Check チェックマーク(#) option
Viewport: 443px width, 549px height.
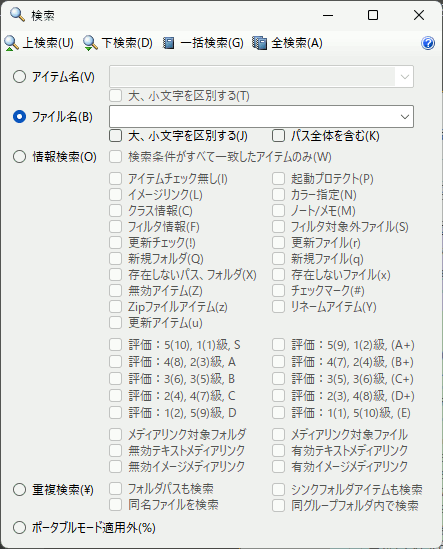tap(278, 291)
